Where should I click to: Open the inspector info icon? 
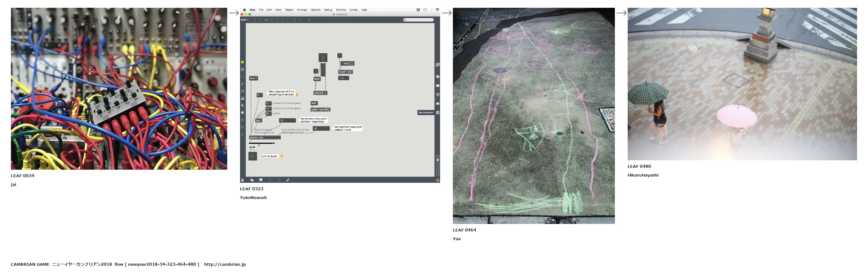tap(437, 77)
